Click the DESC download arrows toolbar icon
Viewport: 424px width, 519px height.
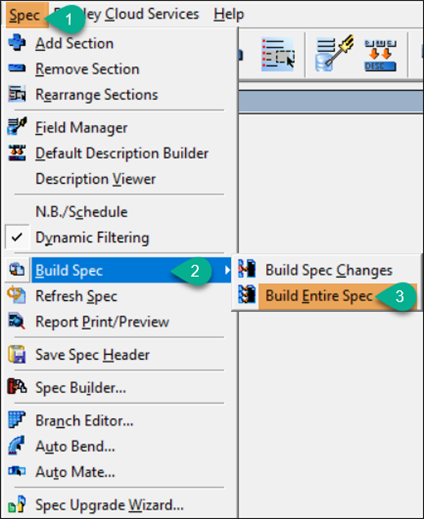pos(380,55)
